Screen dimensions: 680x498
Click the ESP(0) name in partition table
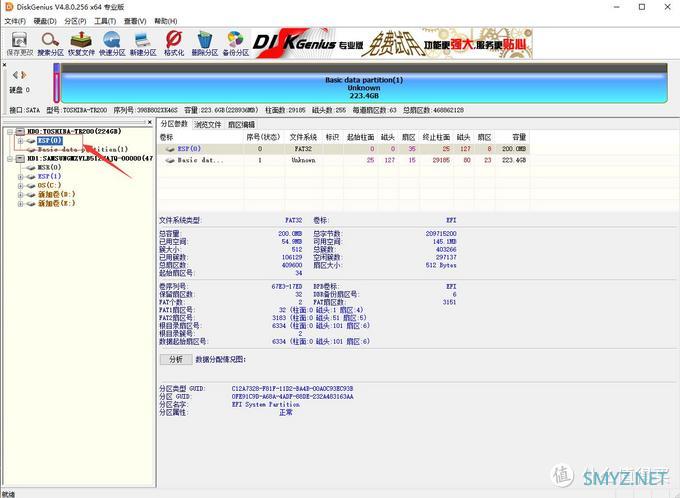(189, 149)
